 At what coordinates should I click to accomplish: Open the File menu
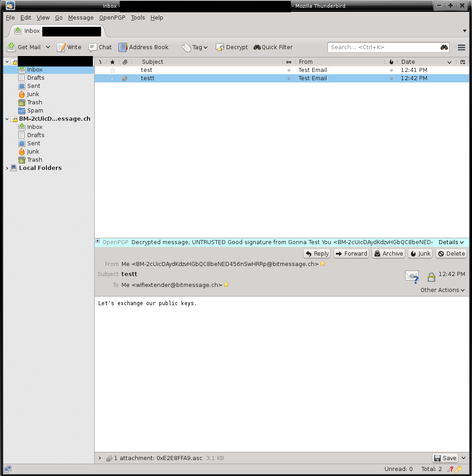tap(10, 18)
